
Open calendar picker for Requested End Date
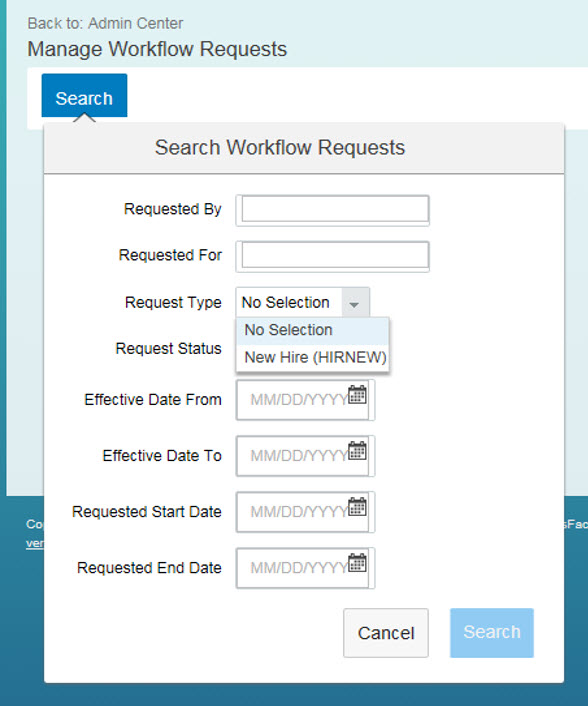click(x=357, y=563)
